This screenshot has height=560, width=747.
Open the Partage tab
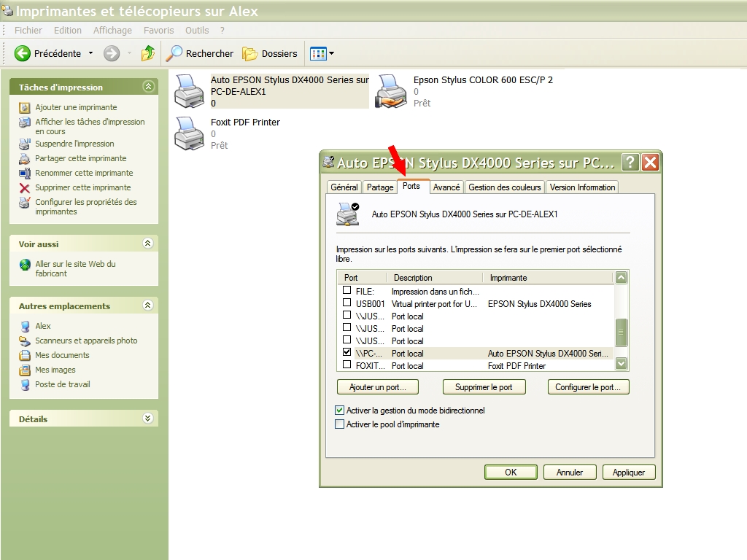379,187
